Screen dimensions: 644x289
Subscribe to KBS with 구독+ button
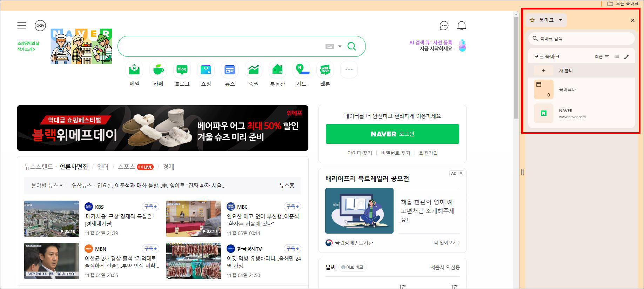click(150, 207)
